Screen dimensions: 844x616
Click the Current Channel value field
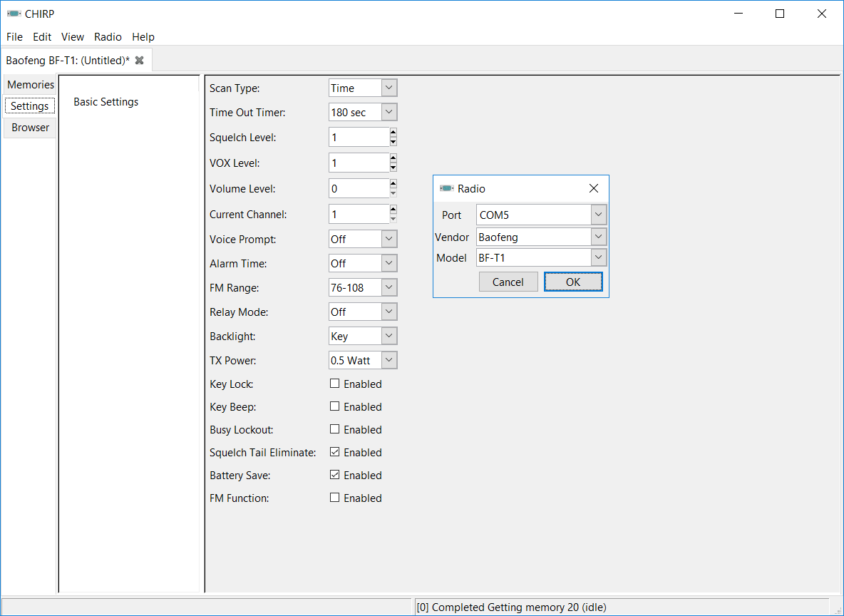359,215
